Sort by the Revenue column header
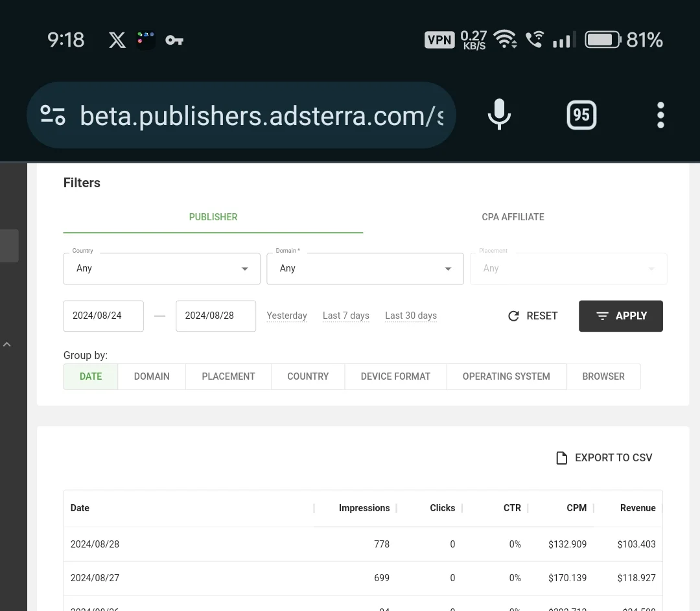Viewport: 700px width, 611px height. coord(638,508)
